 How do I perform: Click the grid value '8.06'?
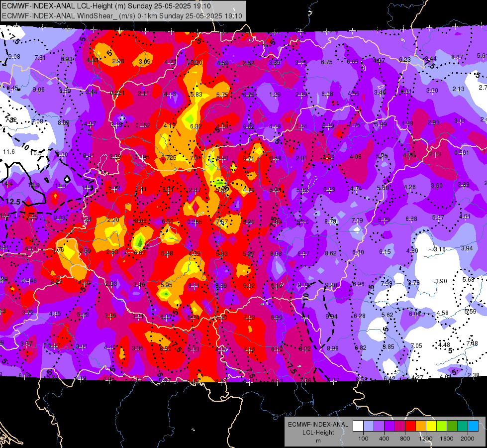coord(140,221)
